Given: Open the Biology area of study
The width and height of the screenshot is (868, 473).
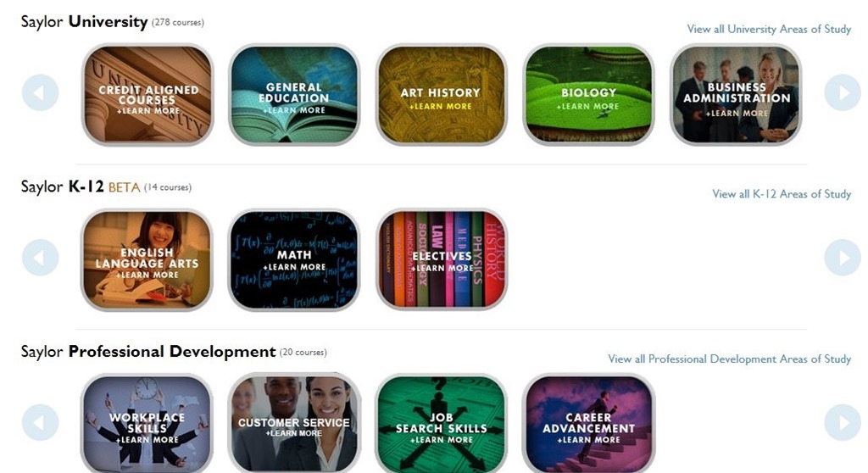Looking at the screenshot, I should pyautogui.click(x=588, y=95).
